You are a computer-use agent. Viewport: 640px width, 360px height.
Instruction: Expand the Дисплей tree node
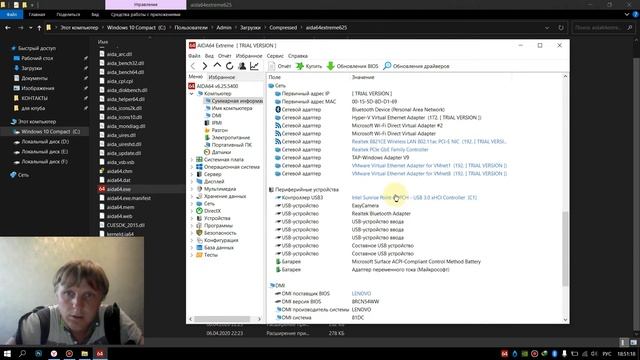coord(191,182)
